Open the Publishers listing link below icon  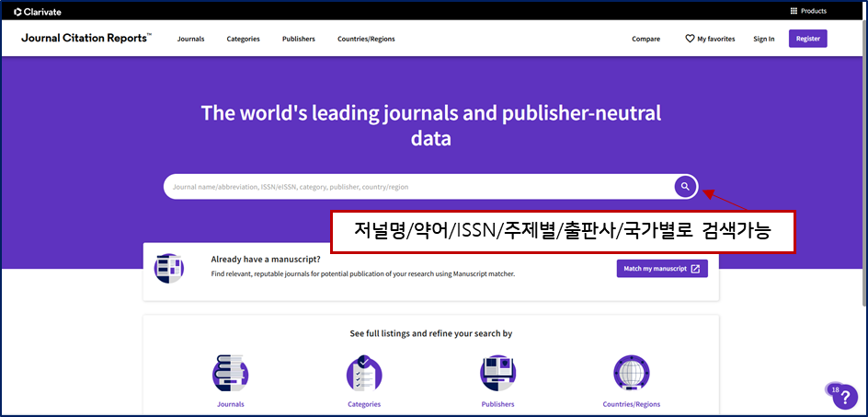point(497,404)
